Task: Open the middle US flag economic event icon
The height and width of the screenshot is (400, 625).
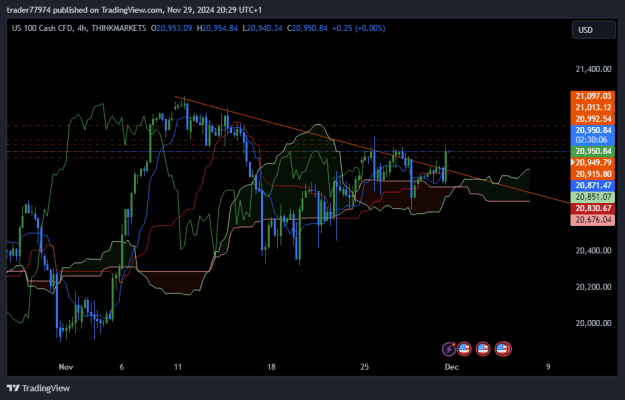Action: click(x=483, y=349)
